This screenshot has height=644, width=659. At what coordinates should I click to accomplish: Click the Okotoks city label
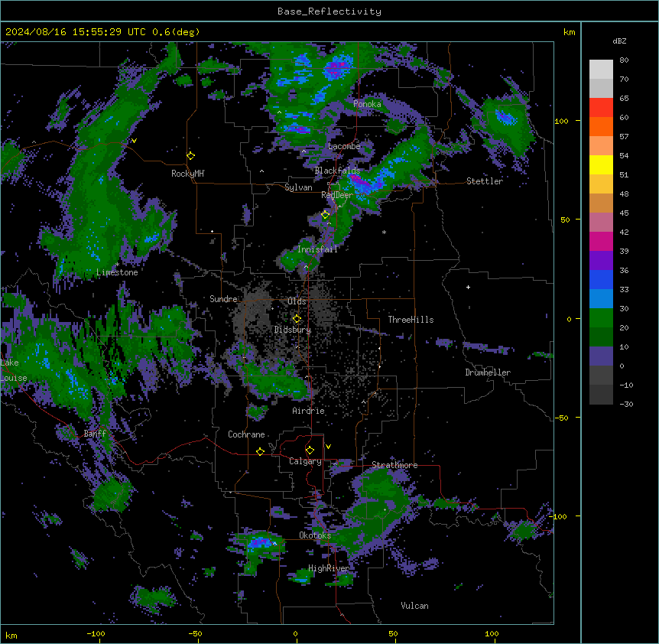tap(315, 535)
